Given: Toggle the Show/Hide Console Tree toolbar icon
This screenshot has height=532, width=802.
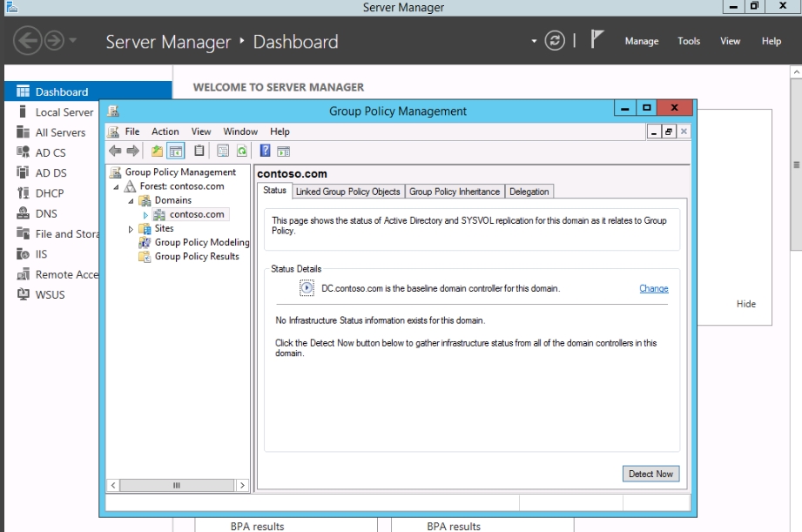Looking at the screenshot, I should click(175, 151).
